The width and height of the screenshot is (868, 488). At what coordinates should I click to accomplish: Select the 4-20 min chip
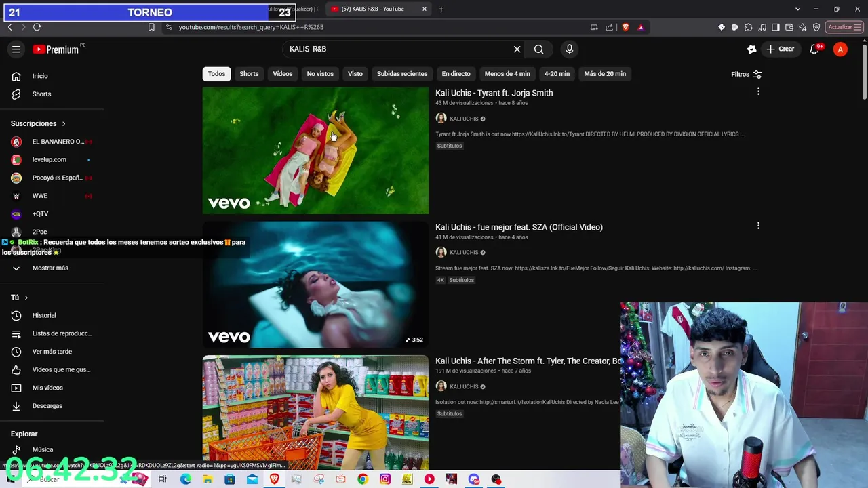(557, 73)
